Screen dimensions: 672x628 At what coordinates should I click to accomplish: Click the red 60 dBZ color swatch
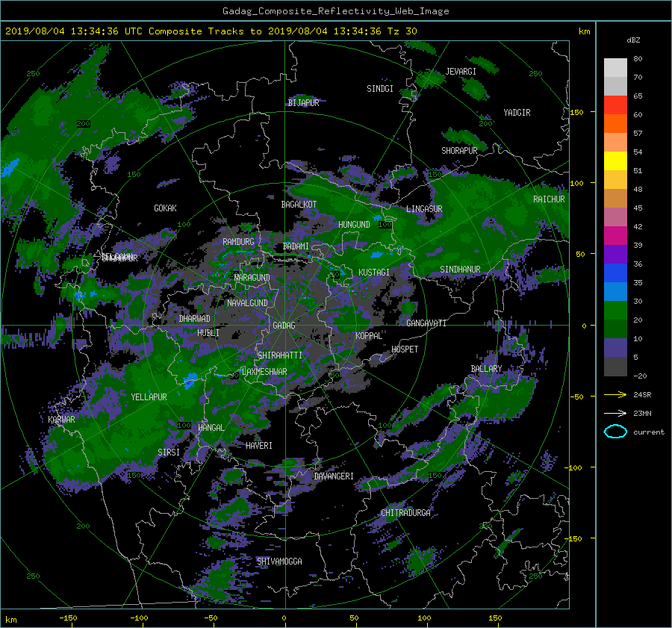click(x=615, y=105)
